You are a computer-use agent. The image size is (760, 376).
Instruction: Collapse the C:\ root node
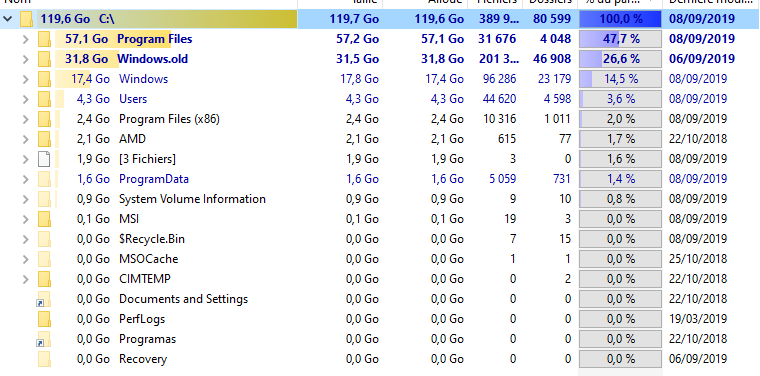point(7,19)
